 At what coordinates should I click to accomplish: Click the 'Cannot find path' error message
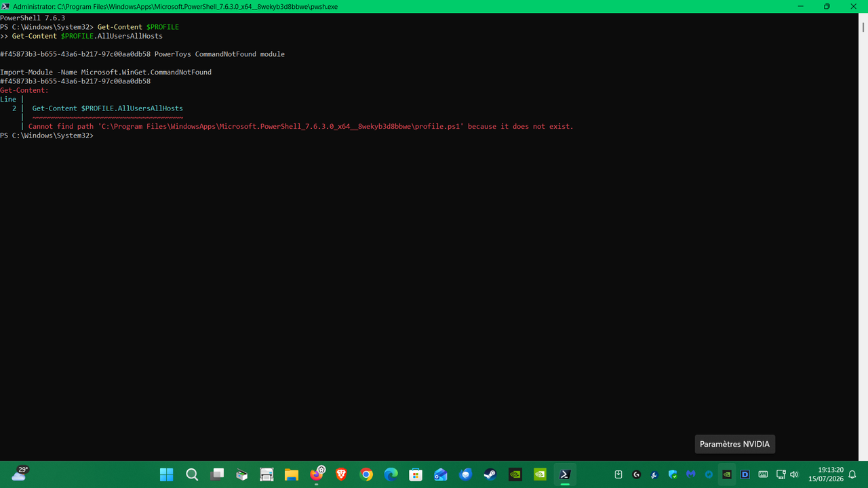[300, 127]
